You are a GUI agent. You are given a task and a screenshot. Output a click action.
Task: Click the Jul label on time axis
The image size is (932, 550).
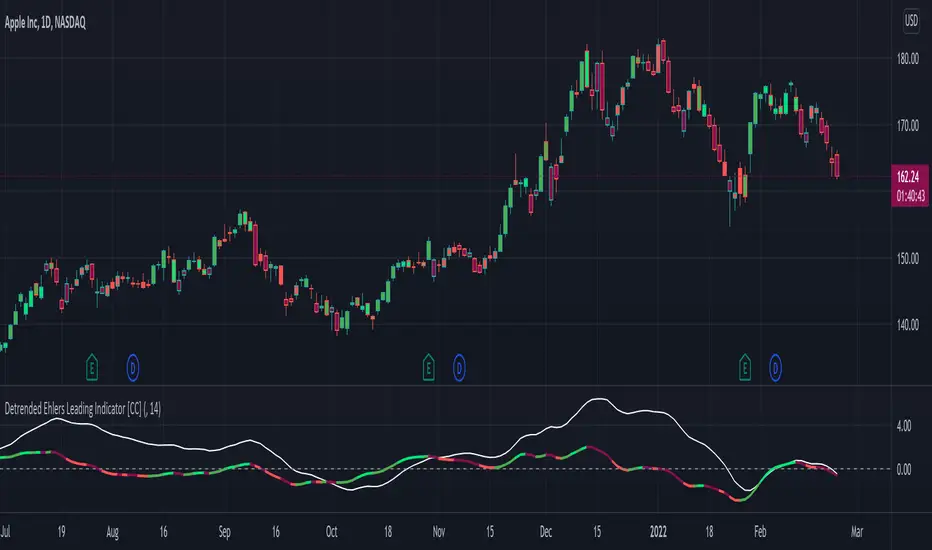[5, 532]
